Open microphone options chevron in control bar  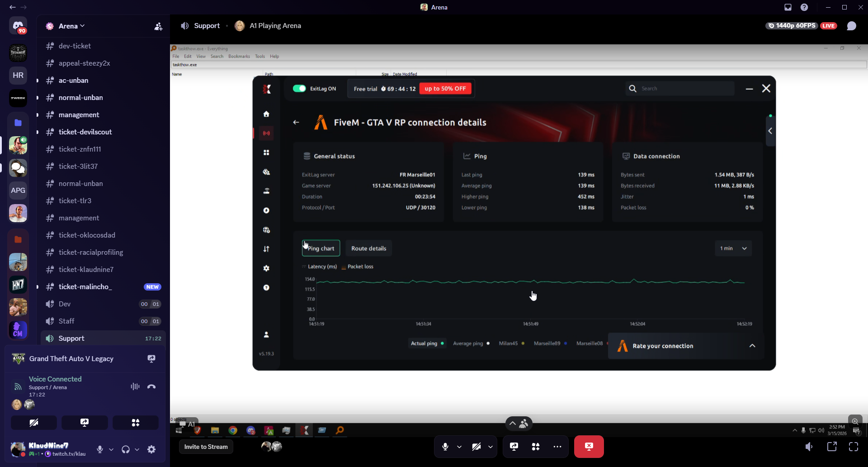pos(459,447)
